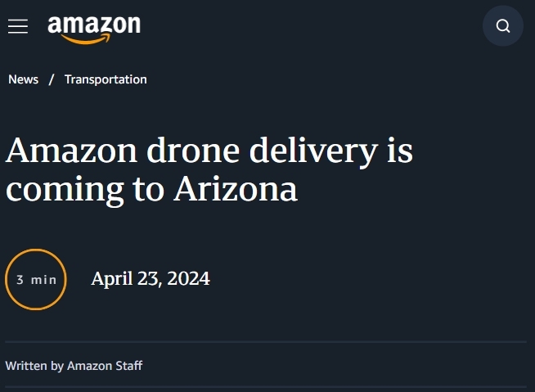
Task: Click the divider line above the byline
Action: click(266, 341)
